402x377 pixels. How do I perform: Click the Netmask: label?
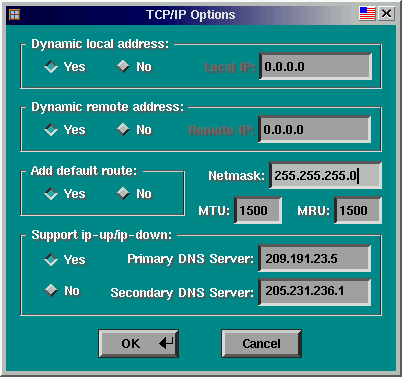tap(237, 176)
